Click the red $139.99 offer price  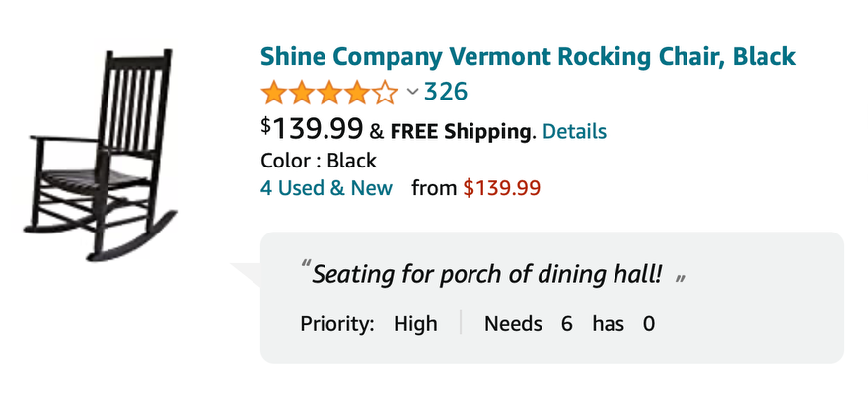[x=502, y=187]
